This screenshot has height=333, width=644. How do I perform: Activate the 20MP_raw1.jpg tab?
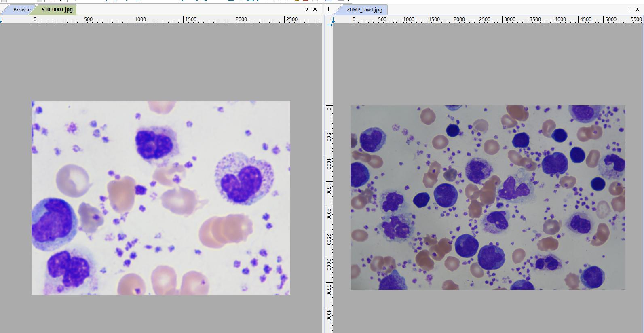tap(364, 9)
